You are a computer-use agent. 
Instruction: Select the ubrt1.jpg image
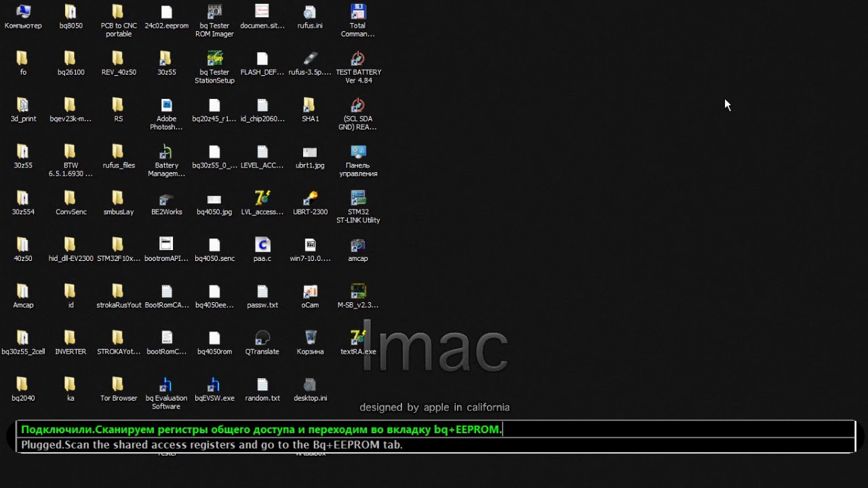pyautogui.click(x=310, y=157)
